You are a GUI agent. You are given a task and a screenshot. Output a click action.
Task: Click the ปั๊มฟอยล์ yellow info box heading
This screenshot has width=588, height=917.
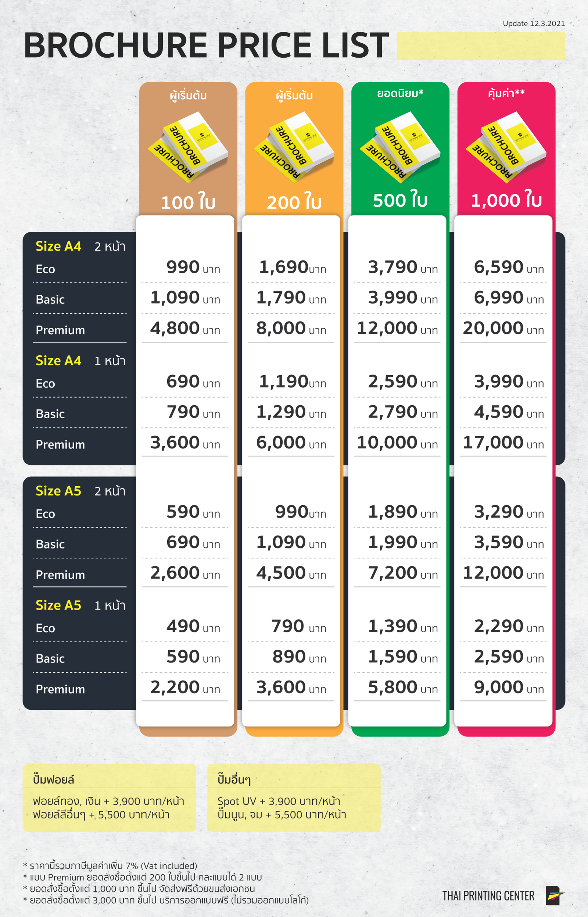(53, 779)
